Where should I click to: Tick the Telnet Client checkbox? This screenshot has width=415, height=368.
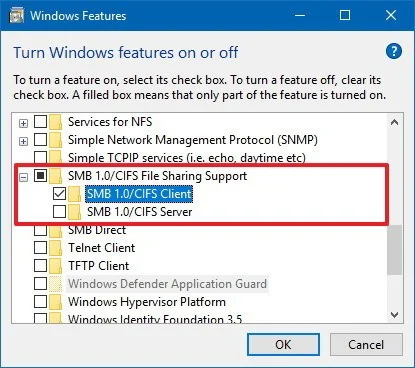click(x=41, y=248)
